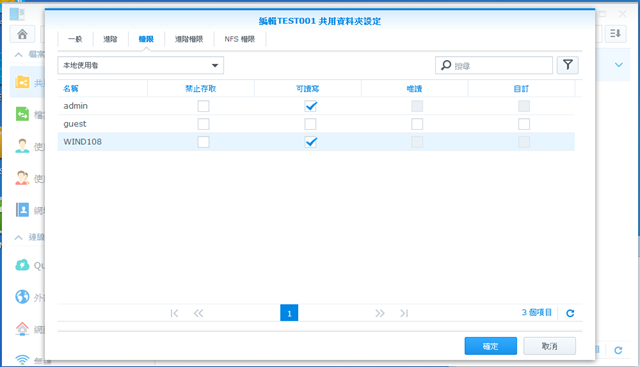This screenshot has width=640, height=367.
Task: Click page 1 button
Action: 289,313
